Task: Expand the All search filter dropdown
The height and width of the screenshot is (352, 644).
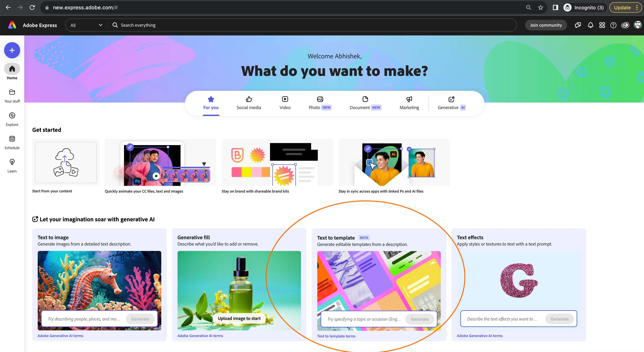Action: (86, 25)
